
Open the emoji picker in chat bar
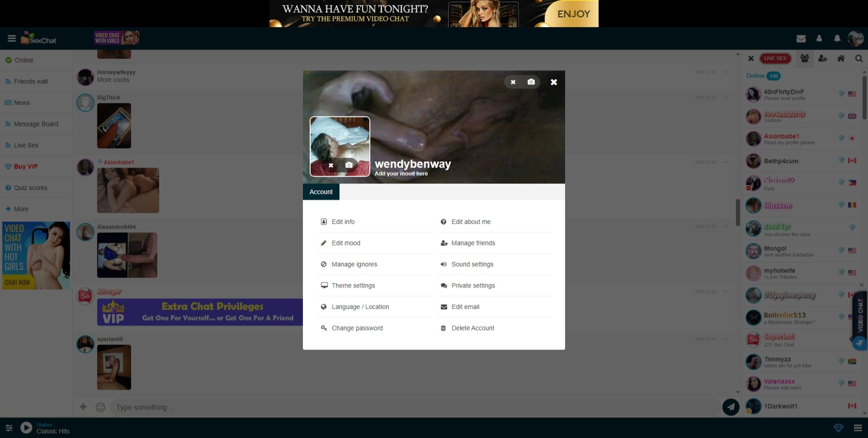[x=100, y=407]
